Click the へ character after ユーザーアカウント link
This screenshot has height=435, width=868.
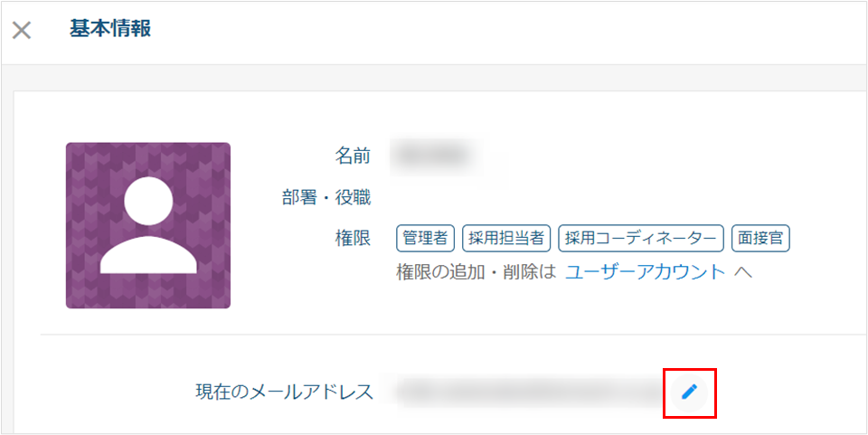coord(742,272)
